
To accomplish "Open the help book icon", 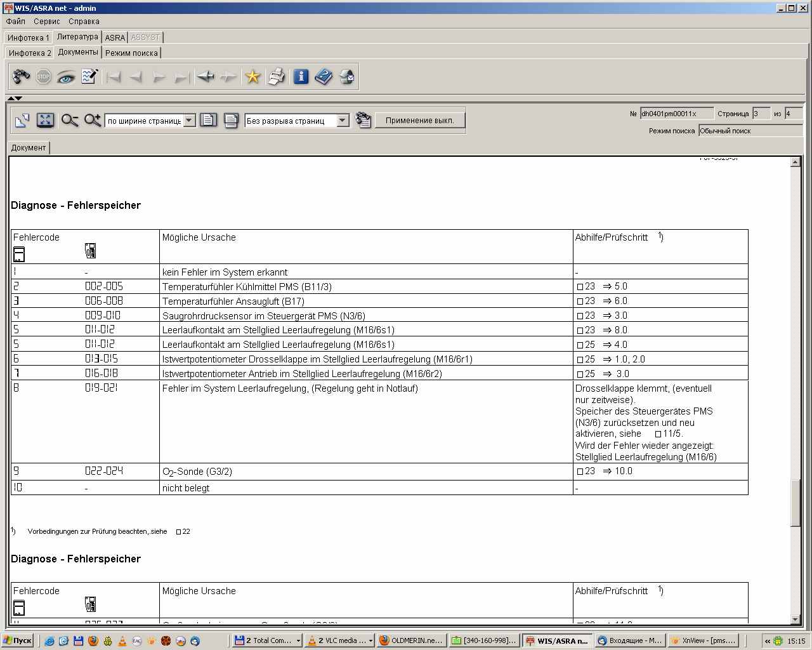I will [x=324, y=77].
